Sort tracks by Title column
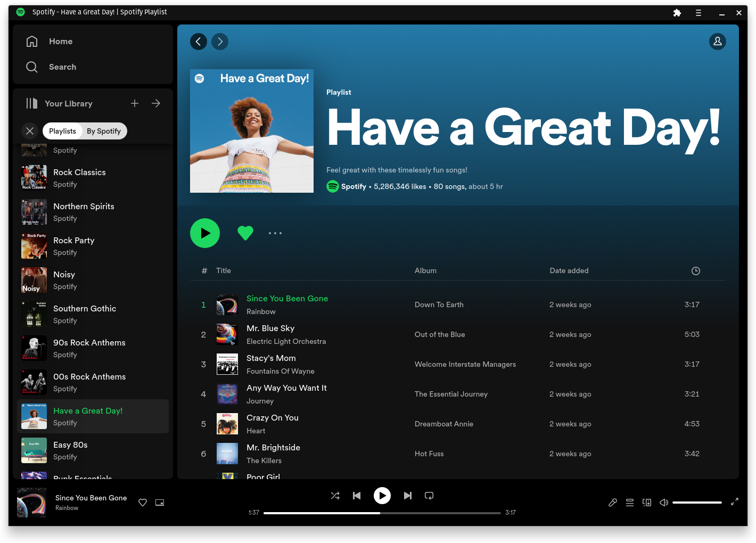 click(x=224, y=271)
